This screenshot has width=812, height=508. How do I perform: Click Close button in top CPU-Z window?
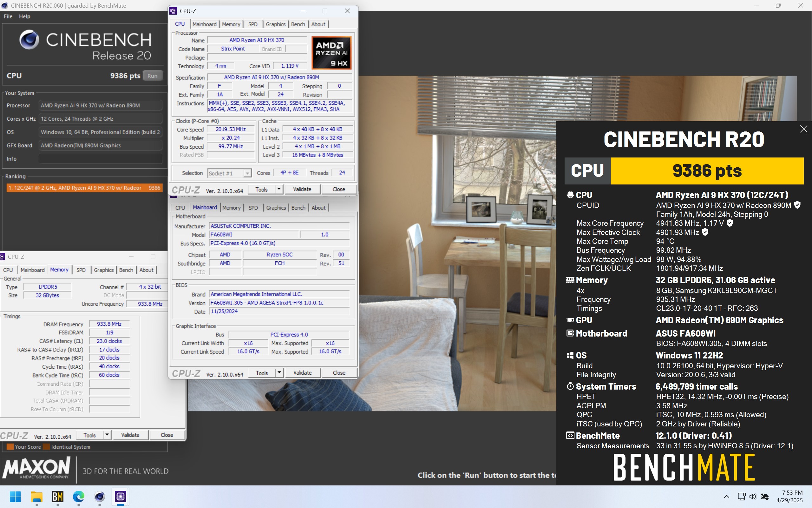pos(338,189)
